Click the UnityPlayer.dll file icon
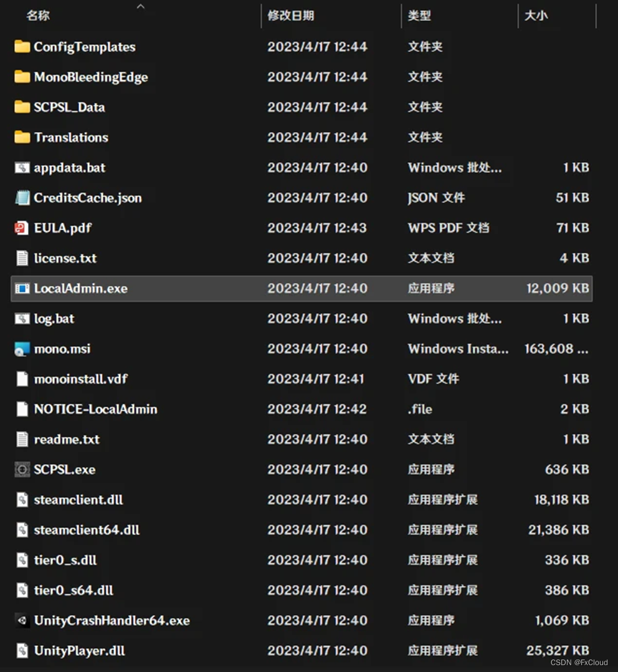Viewport: 618px width, 672px height. coord(22,651)
